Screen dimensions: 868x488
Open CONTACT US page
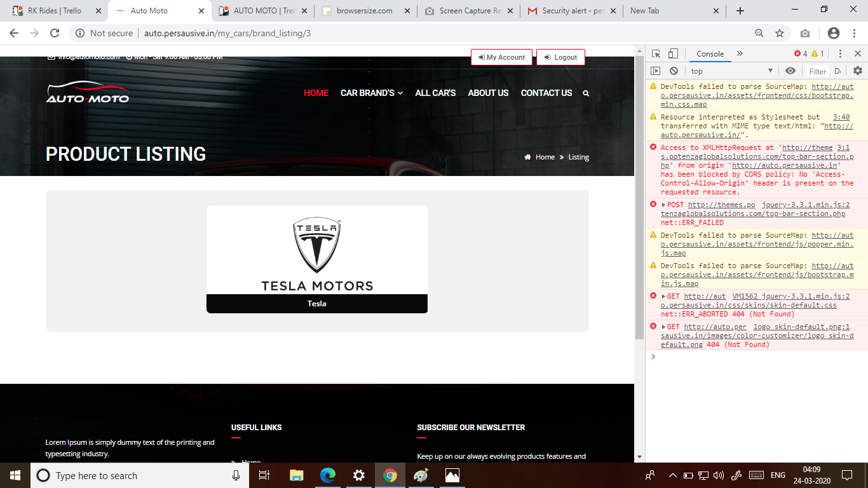tap(546, 93)
